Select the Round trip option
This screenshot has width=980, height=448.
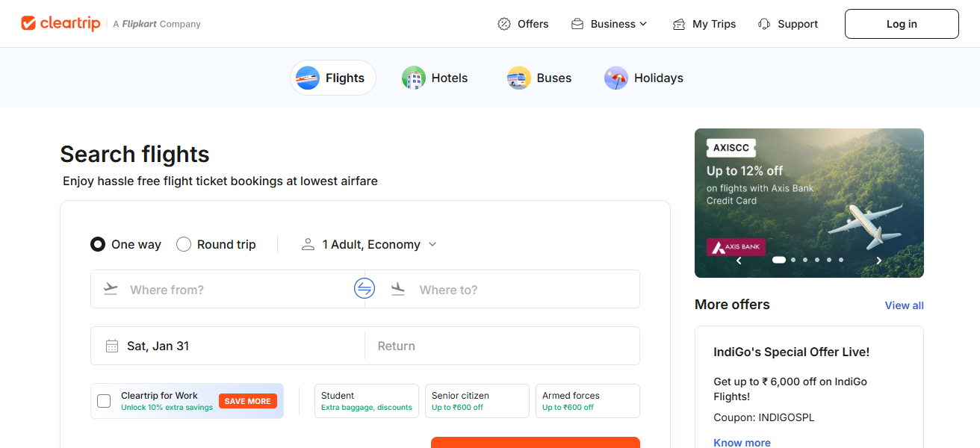184,244
